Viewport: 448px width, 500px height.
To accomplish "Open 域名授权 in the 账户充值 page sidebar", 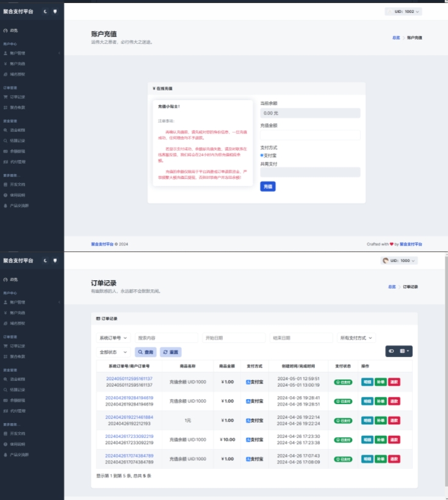I will click(x=18, y=74).
